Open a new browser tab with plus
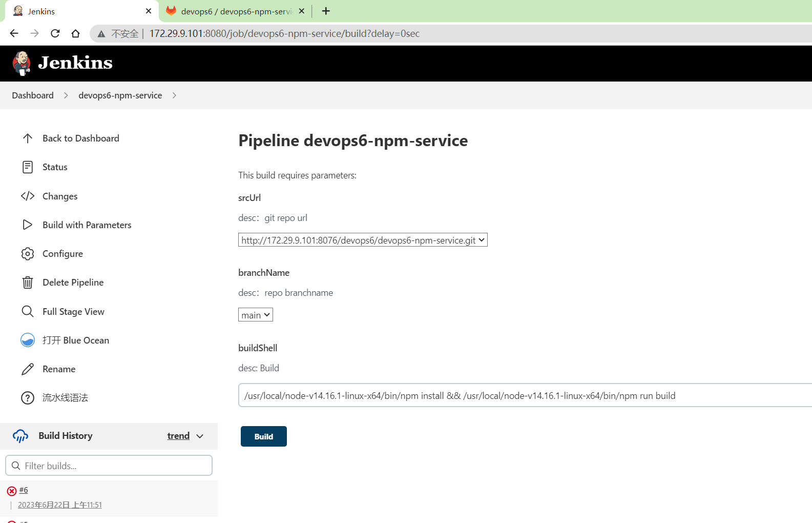The image size is (812, 523). [326, 11]
